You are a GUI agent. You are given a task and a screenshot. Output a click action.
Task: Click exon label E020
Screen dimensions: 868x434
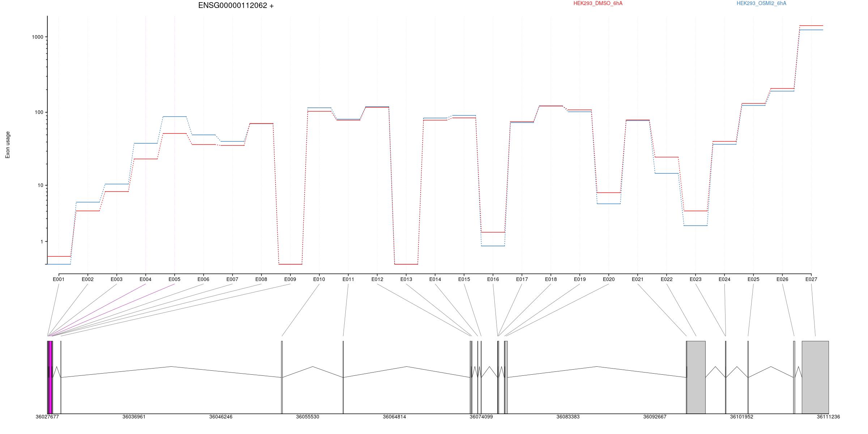coord(609,279)
